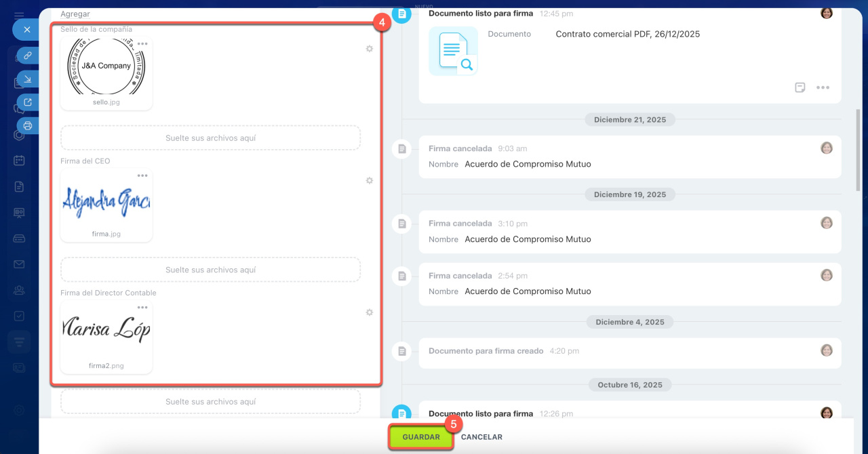Screen dimensions: 868x454
Task: Click the sello.jpg stamp thumbnail
Action: [106, 68]
